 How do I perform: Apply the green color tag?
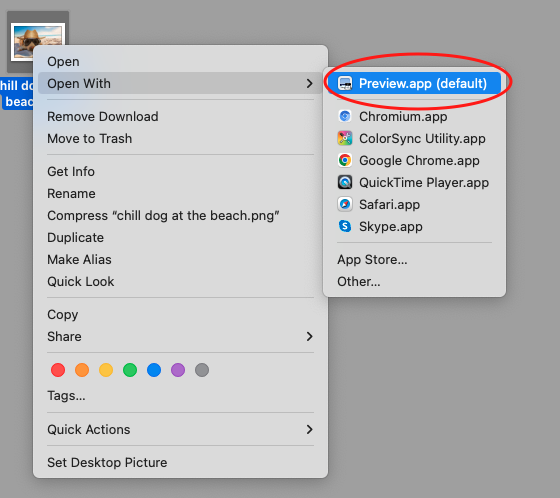point(130,370)
